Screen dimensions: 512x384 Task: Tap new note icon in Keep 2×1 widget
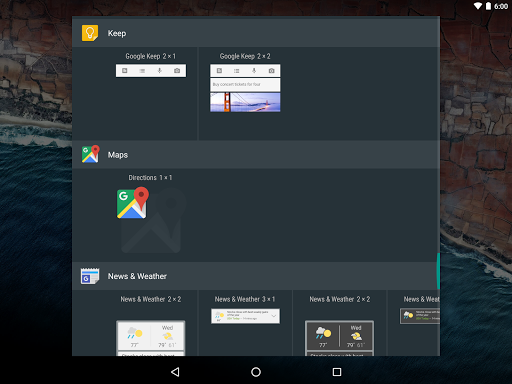pos(125,71)
